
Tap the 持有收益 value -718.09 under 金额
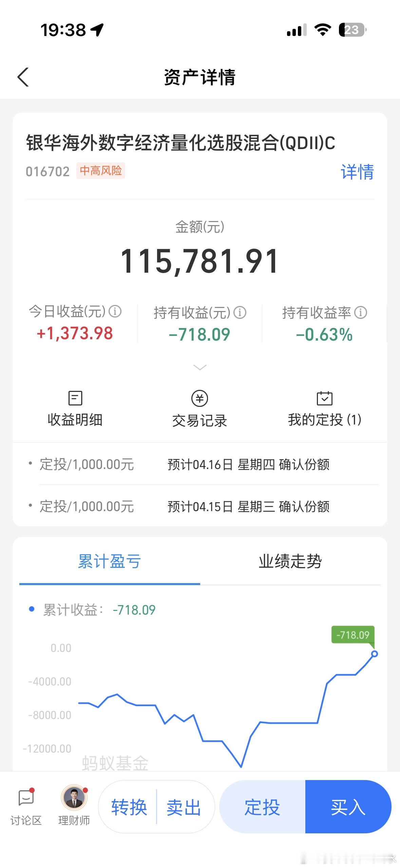coord(199,334)
